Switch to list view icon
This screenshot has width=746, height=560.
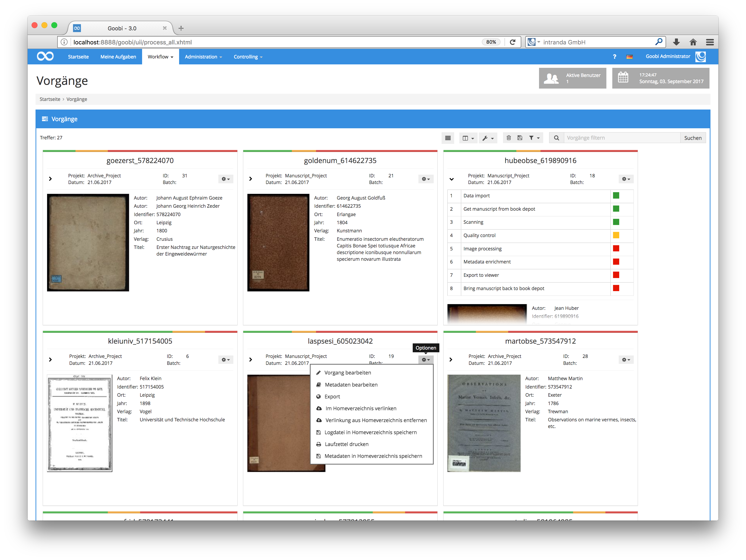click(448, 138)
